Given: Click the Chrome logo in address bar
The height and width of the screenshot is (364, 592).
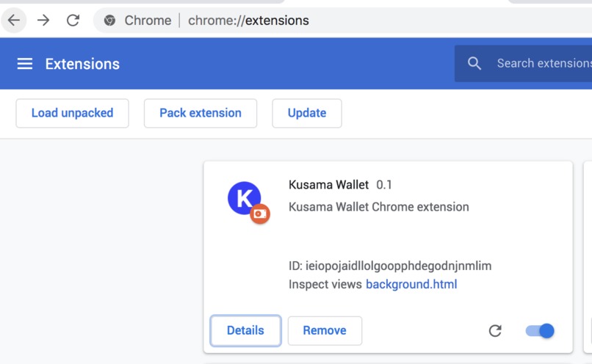Looking at the screenshot, I should coord(109,21).
